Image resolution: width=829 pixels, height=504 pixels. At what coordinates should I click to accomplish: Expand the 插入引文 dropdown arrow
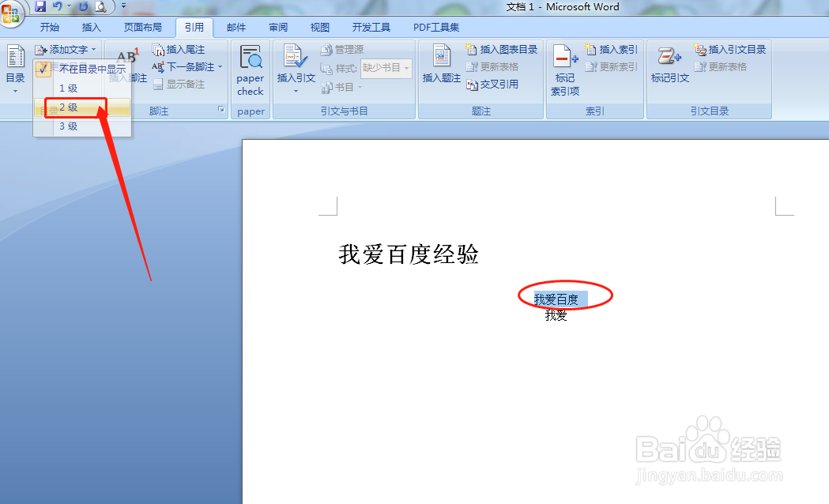tap(296, 91)
